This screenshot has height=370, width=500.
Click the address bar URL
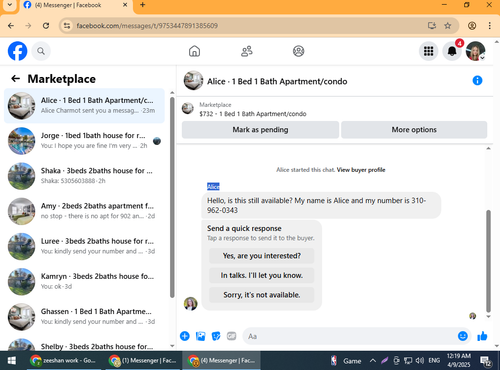click(147, 26)
